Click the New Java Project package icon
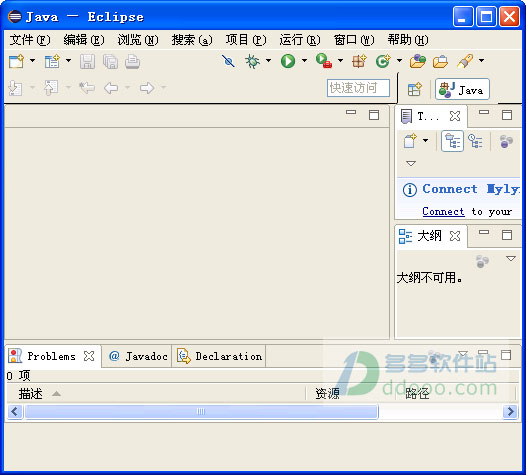526x475 pixels. tap(359, 61)
